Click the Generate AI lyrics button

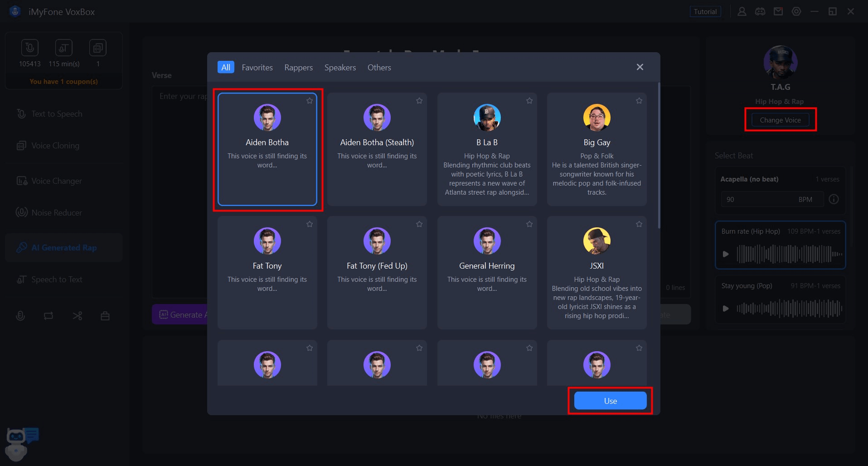180,314
